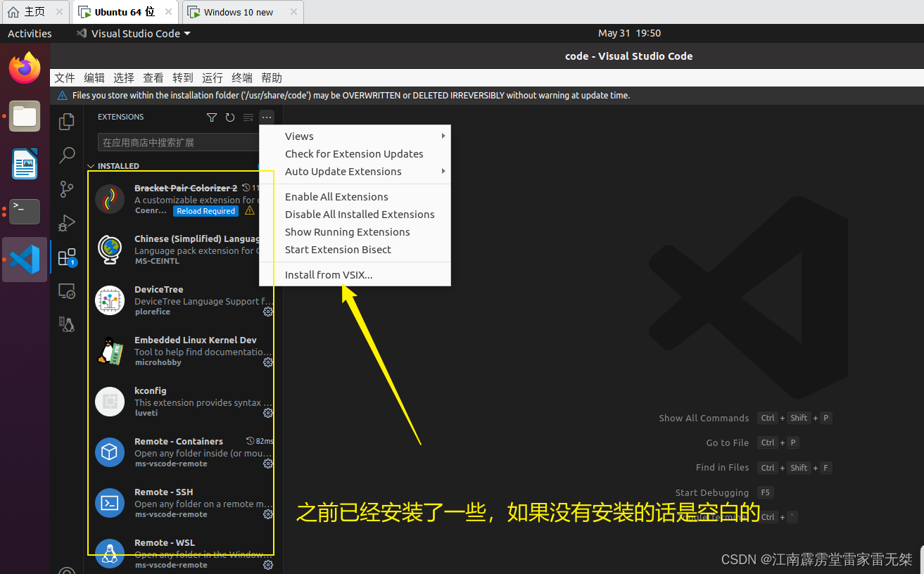
Task: Open the Explorer view in activity bar
Action: coord(67,122)
